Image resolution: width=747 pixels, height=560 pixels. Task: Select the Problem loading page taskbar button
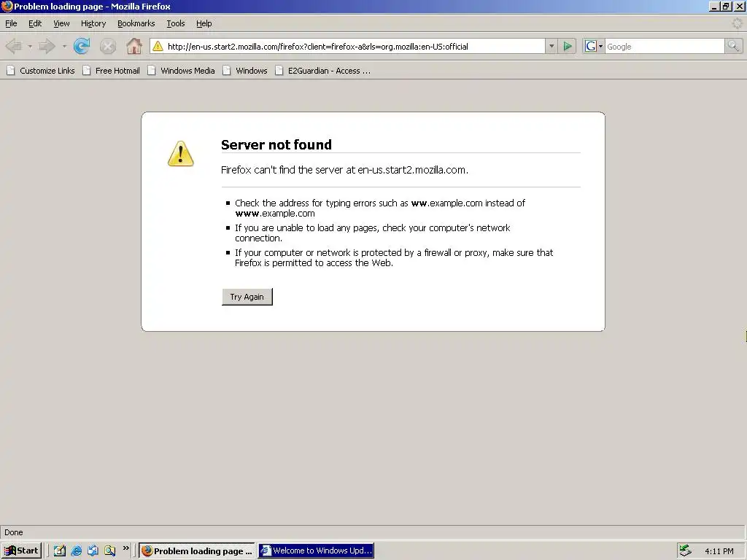(197, 551)
